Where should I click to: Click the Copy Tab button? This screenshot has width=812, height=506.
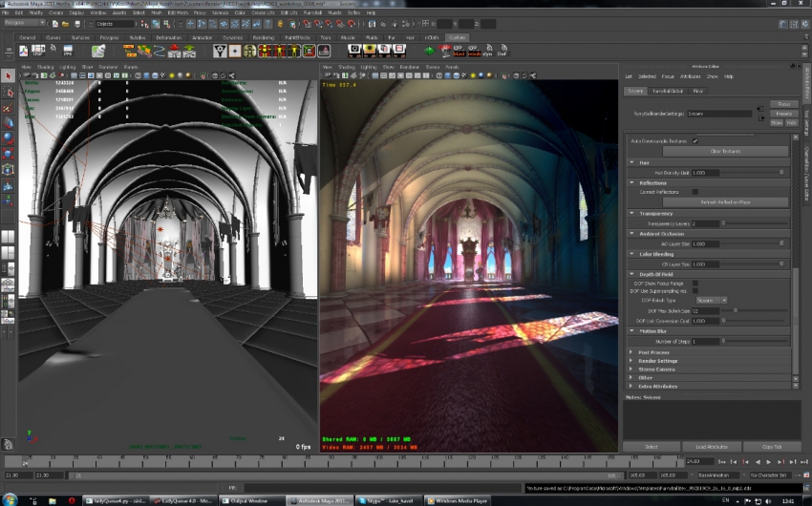point(772,447)
